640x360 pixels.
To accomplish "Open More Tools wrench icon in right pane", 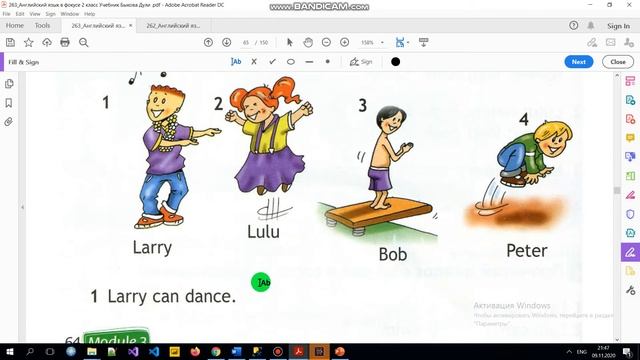I will 630,290.
